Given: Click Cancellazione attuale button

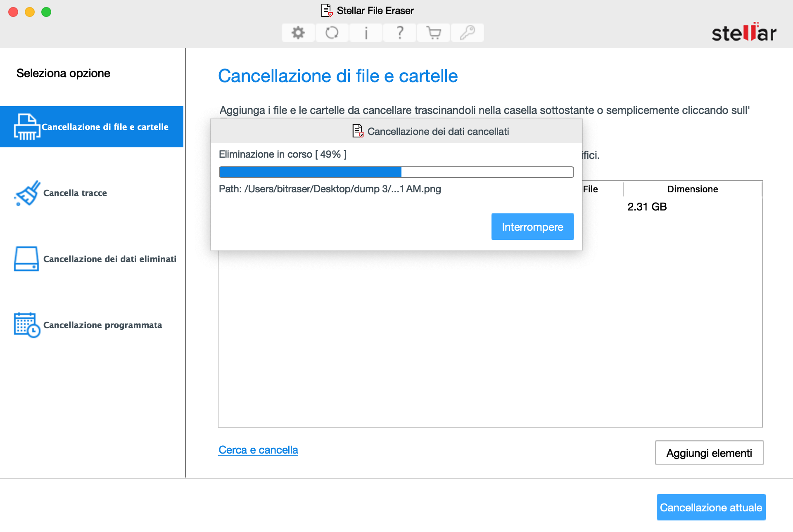Looking at the screenshot, I should coord(711,507).
